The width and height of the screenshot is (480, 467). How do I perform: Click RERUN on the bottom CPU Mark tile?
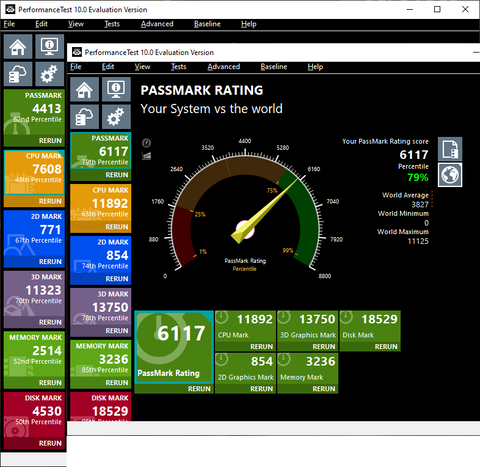coord(261,347)
